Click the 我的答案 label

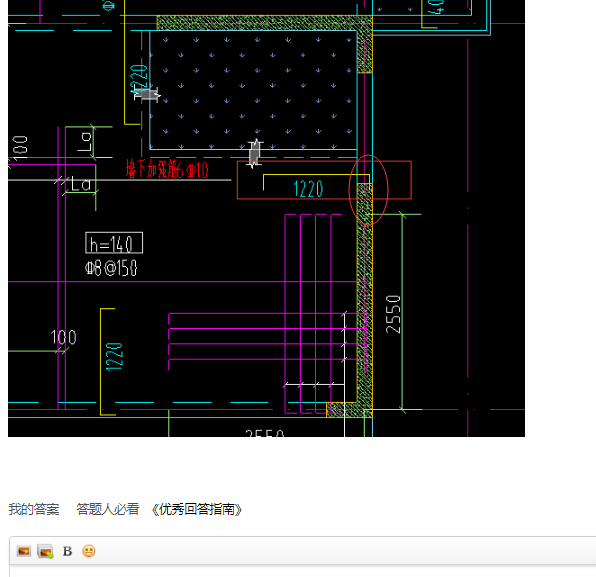pos(34,509)
